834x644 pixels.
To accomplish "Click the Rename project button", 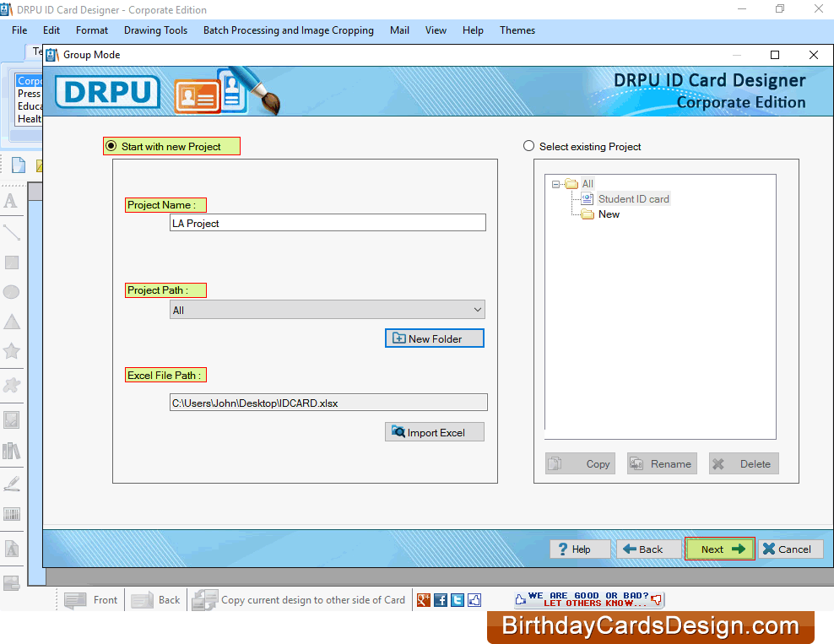I will tap(662, 463).
